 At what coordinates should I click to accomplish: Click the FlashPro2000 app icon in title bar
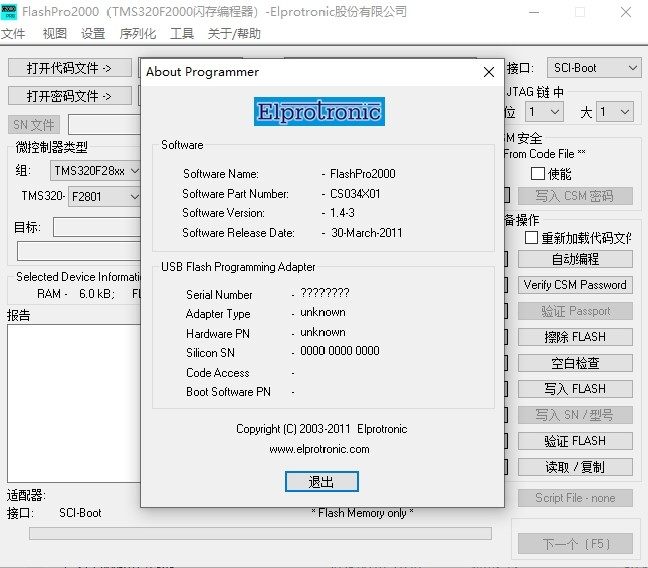(9, 12)
